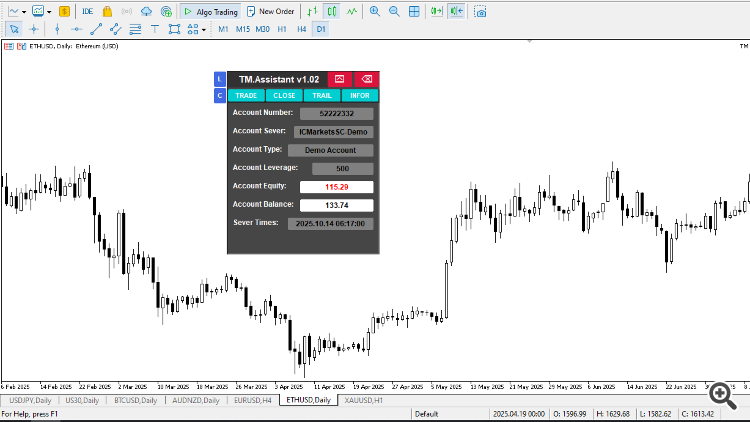Open the New Order dialog
Screen dimensions: 750x422
coord(270,11)
